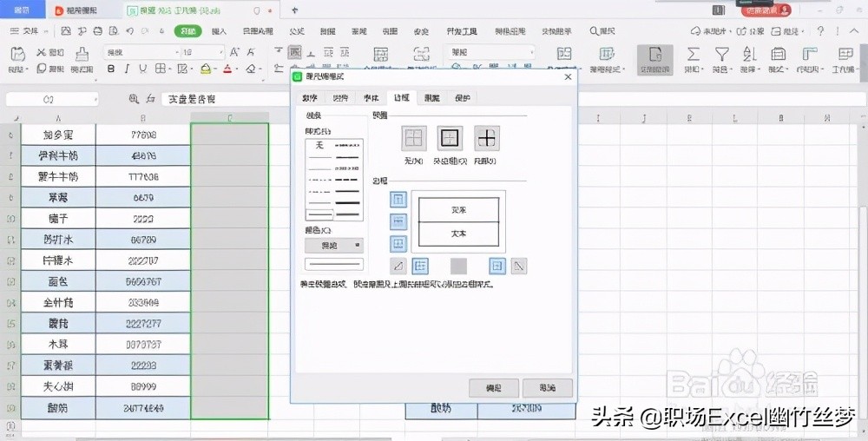Screen dimensions: 868x441
Task: Click the AutoSum sigma icon
Action: click(693, 54)
